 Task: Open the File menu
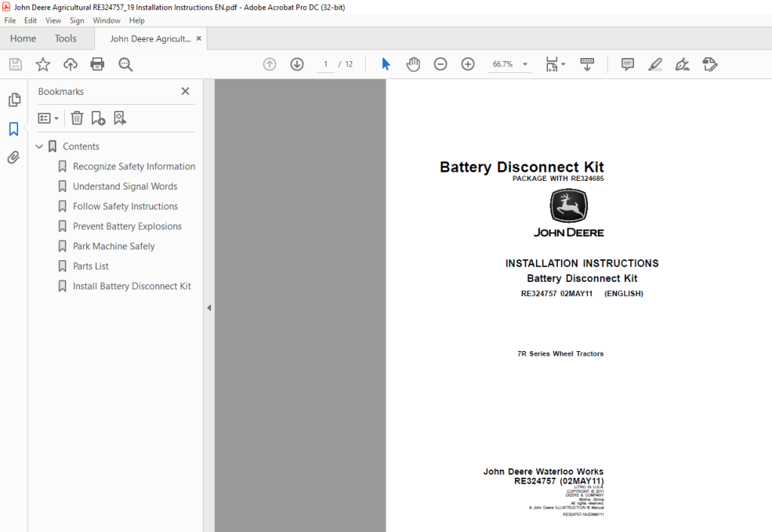pos(10,20)
